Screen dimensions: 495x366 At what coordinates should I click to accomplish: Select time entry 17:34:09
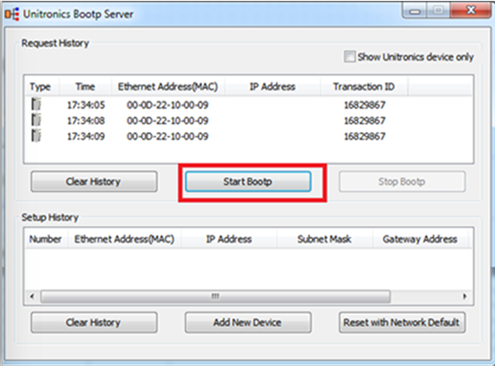(86, 136)
